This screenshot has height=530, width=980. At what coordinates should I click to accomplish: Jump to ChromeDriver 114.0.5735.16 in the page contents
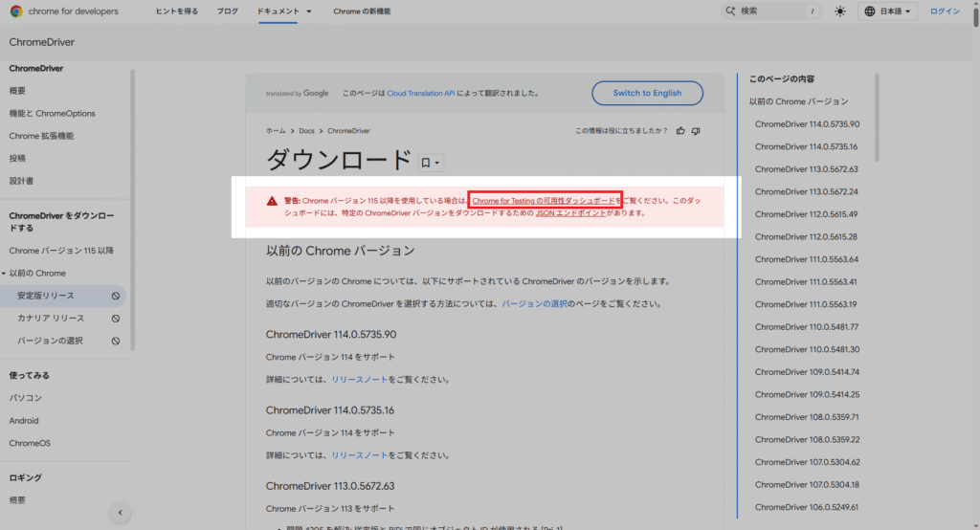coord(806,146)
